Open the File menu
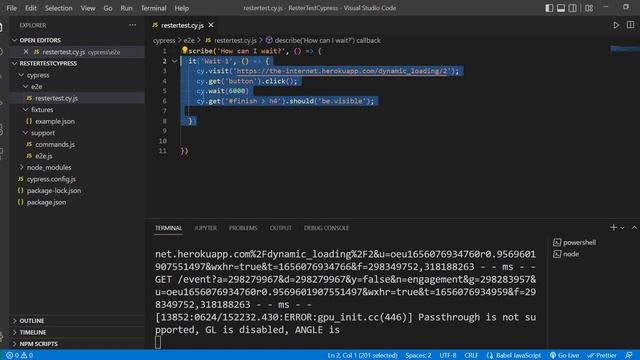This screenshot has width=640, height=360. [11, 8]
